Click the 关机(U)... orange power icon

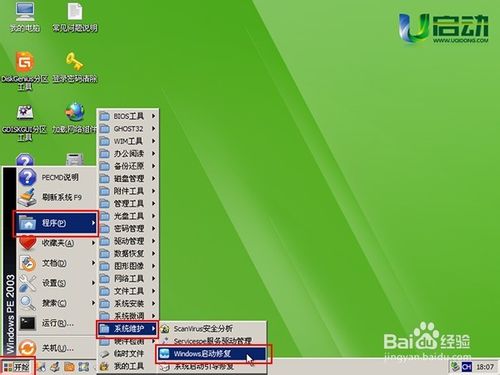(27, 348)
